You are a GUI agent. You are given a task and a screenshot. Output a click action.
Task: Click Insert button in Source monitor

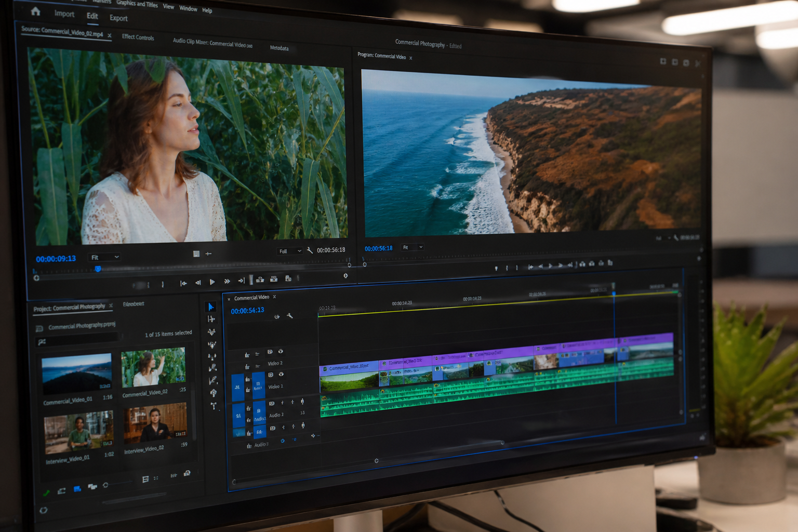260,280
